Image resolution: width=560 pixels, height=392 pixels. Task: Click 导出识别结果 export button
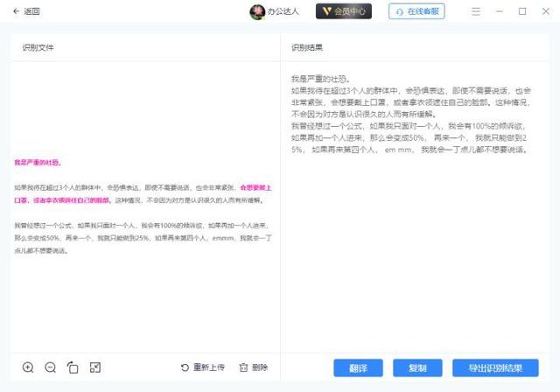495,368
